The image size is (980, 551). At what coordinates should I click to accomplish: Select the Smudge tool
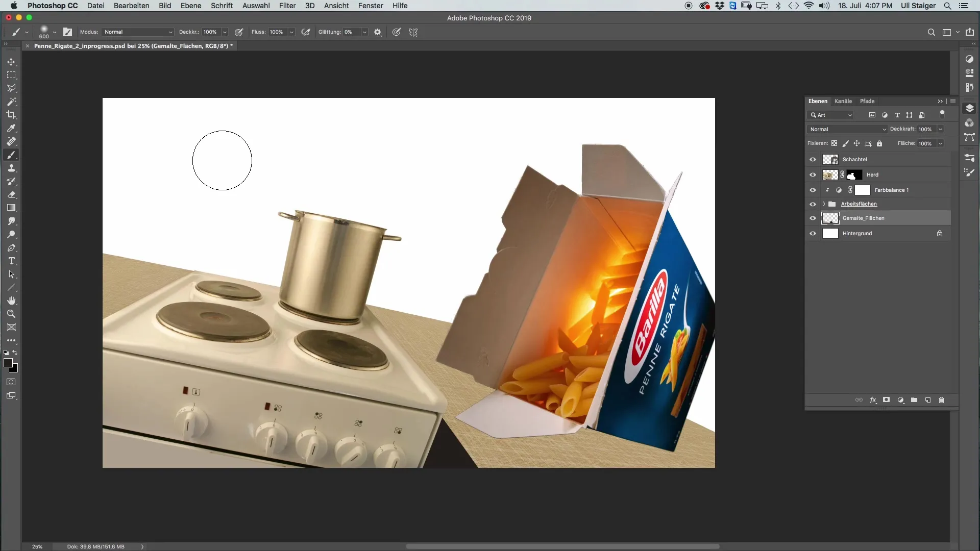tap(11, 221)
